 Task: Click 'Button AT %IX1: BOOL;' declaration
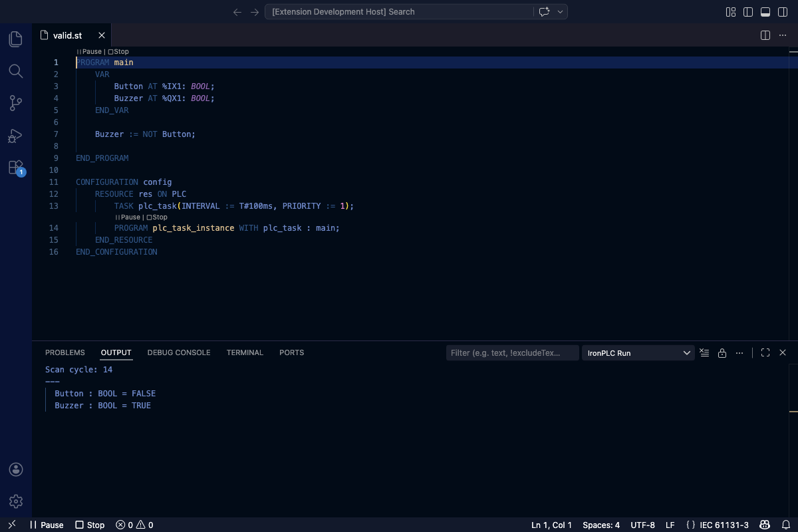pyautogui.click(x=164, y=86)
